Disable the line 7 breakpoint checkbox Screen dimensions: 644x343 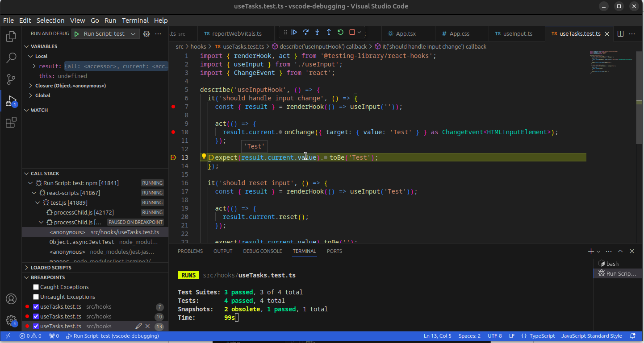36,307
